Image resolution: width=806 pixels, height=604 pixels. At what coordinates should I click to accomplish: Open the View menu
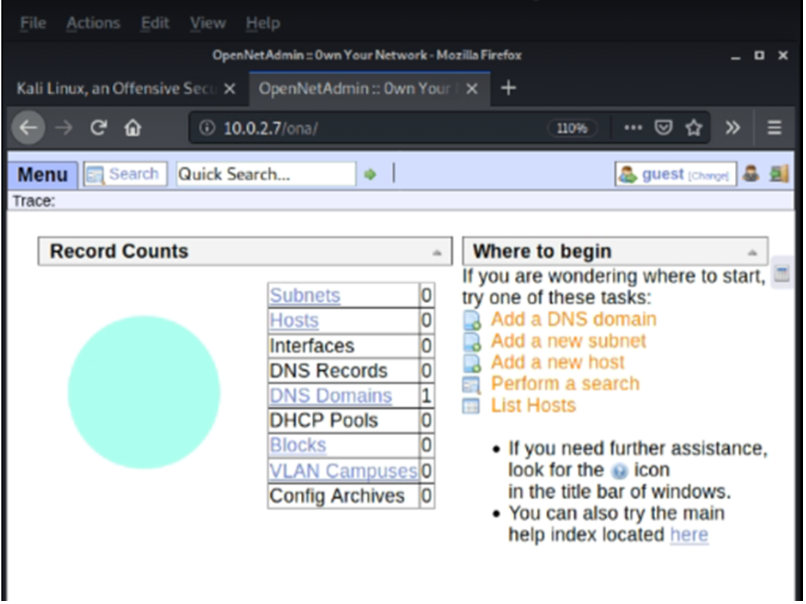(x=207, y=23)
